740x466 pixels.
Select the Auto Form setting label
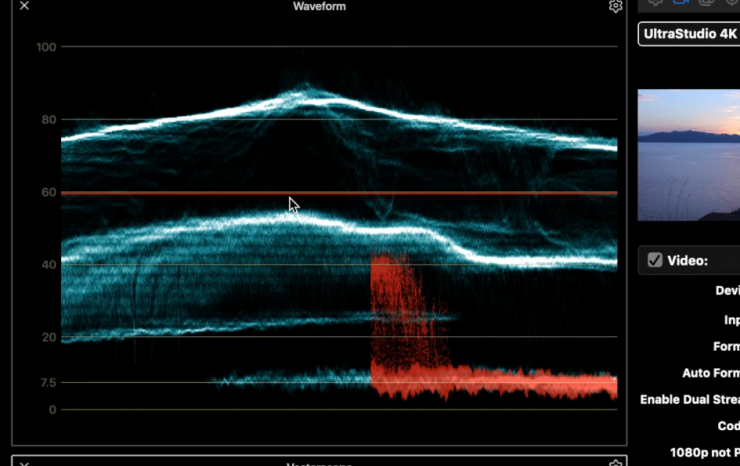(710, 373)
